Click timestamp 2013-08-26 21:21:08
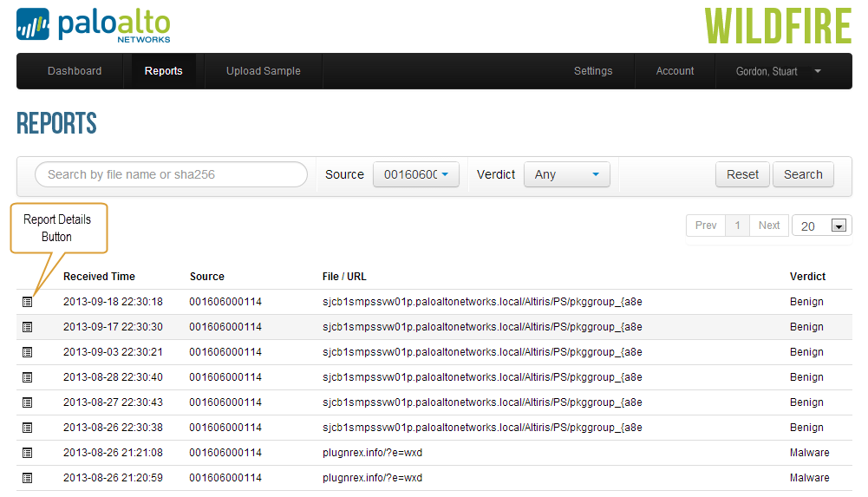 (113, 453)
